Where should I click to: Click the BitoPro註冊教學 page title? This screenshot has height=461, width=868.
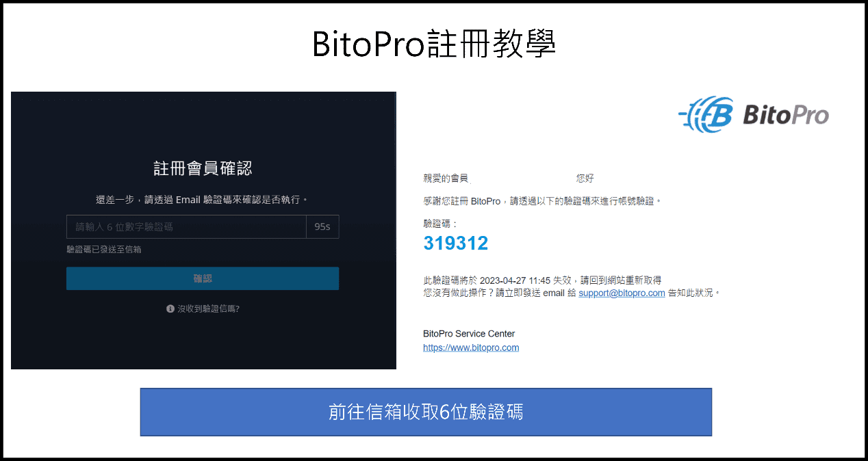point(434,44)
